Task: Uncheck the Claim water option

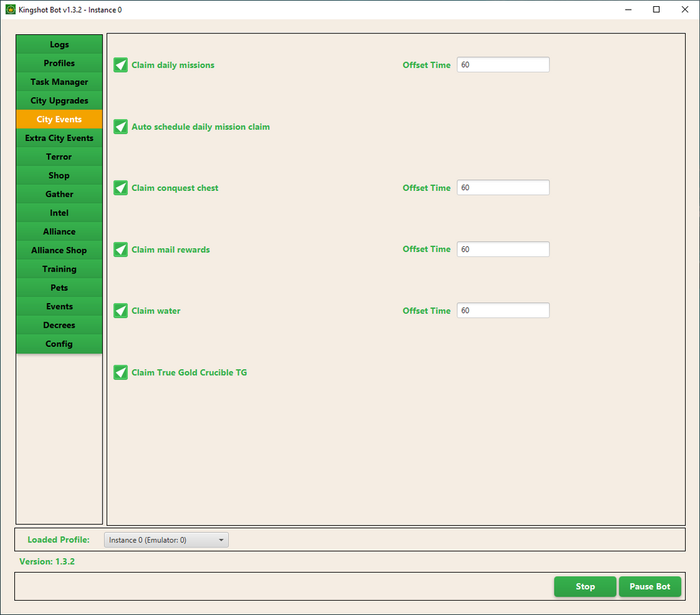Action: click(x=121, y=311)
